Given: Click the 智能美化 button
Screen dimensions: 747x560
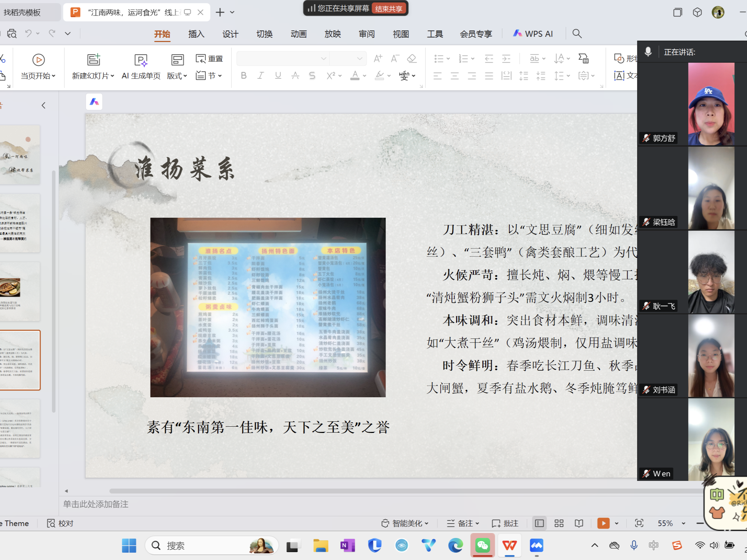Looking at the screenshot, I should 405,523.
